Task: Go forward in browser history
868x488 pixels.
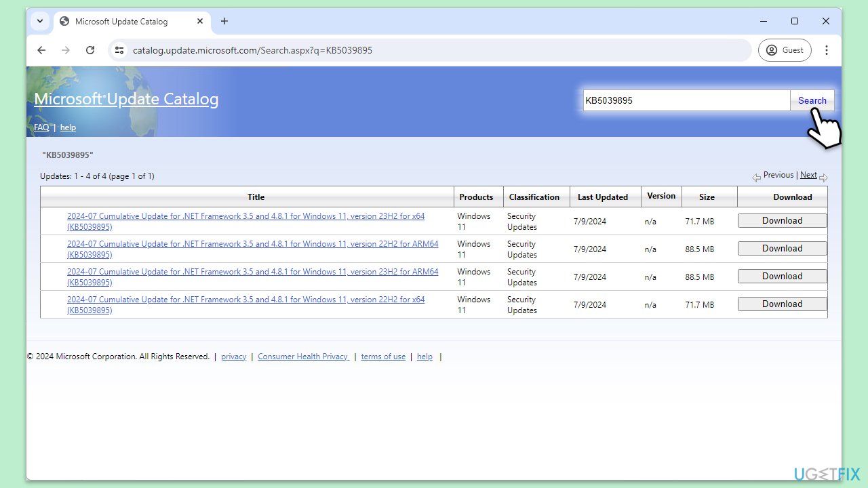Action: click(x=66, y=50)
